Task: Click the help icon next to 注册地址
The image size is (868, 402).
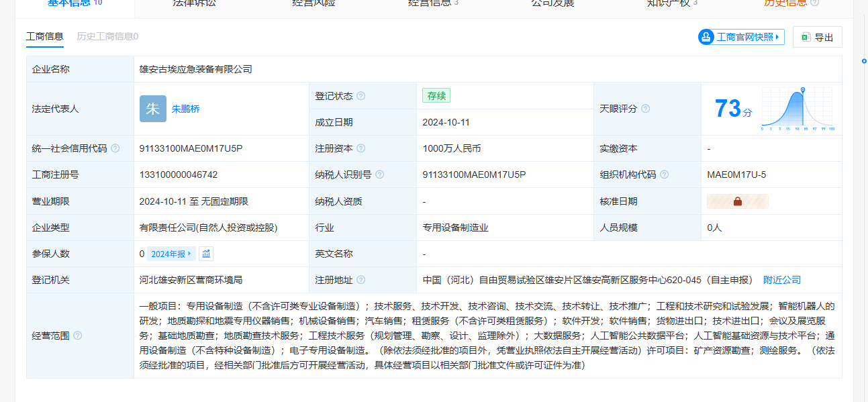Action: pyautogui.click(x=361, y=280)
